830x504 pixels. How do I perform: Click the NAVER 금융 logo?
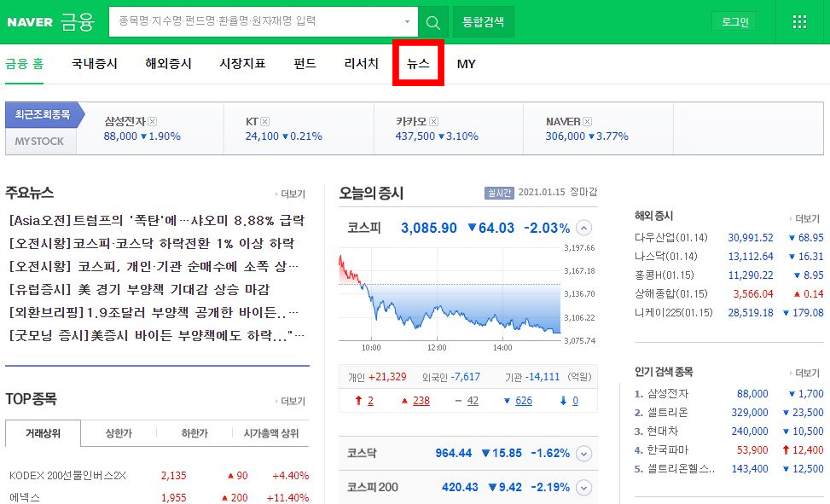pos(51,21)
